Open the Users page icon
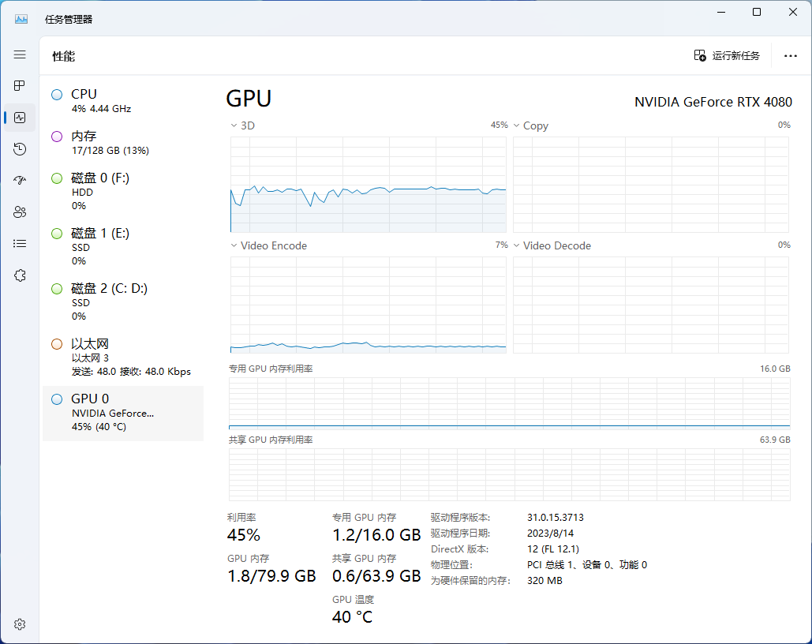Viewport: 812px width, 644px height. [20, 212]
